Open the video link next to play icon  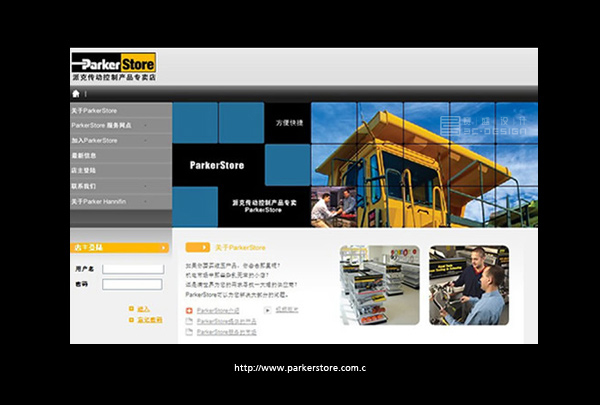click(287, 310)
